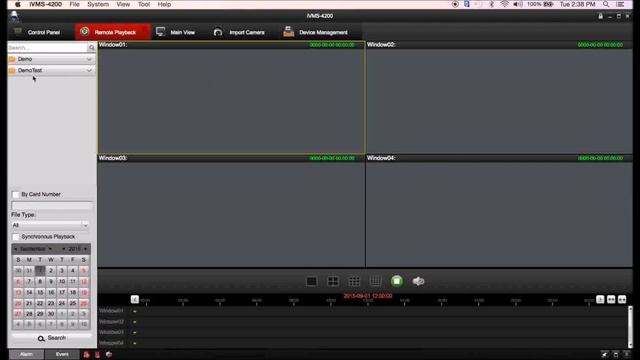This screenshot has width=640, height=360.
Task: Open the System menu
Action: [x=98, y=4]
